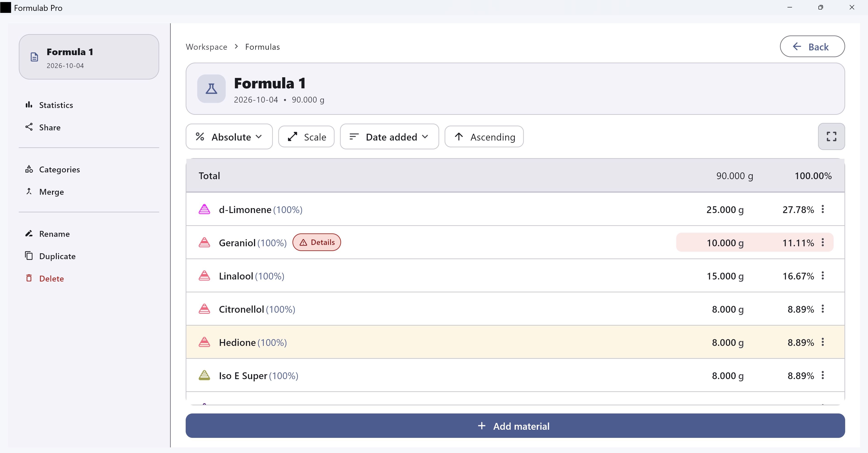Go to Workspace breadcrumb

[206, 47]
